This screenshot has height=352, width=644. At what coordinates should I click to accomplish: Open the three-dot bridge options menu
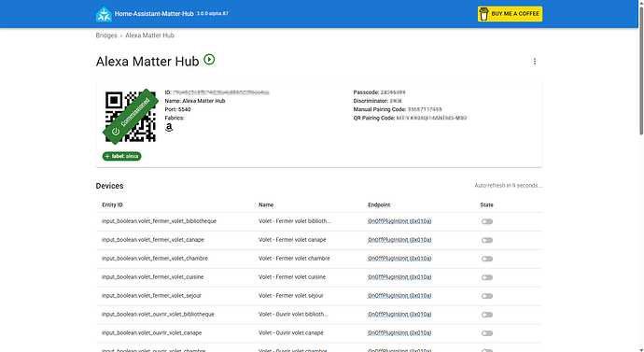pyautogui.click(x=535, y=62)
